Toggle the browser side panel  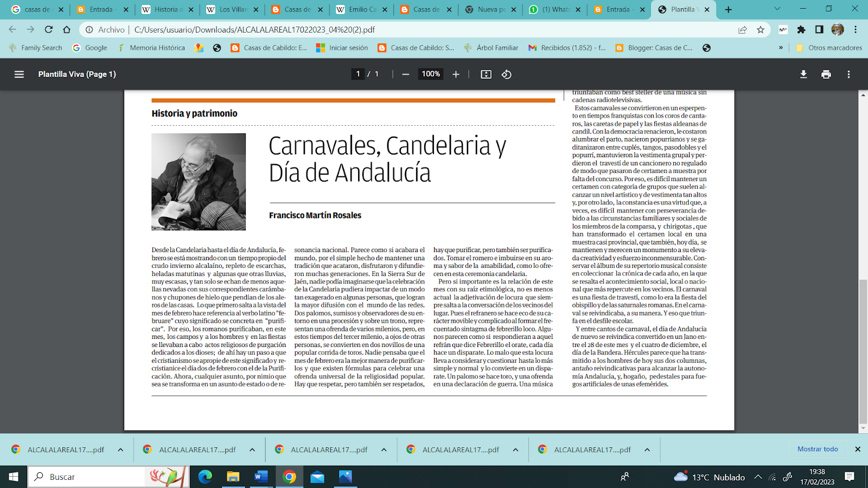coord(819,30)
